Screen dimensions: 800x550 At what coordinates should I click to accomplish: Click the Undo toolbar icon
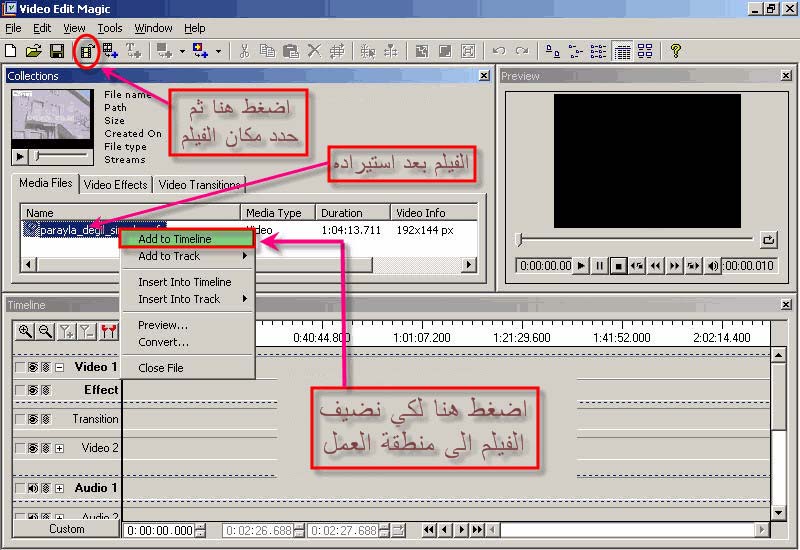[498, 51]
